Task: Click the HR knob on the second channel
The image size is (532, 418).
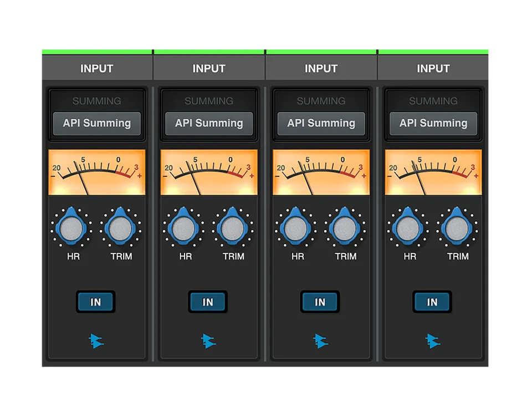Action: pos(183,227)
